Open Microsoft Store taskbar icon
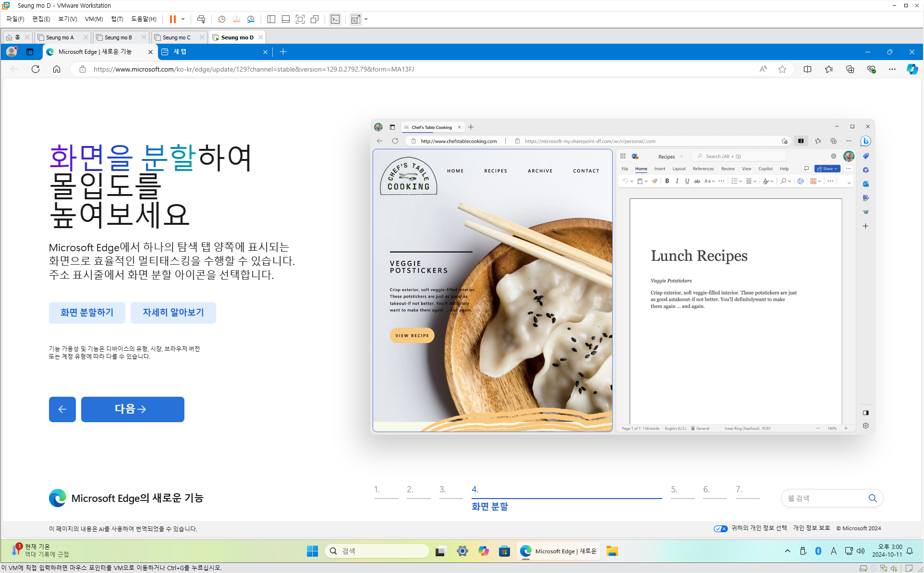 504,551
